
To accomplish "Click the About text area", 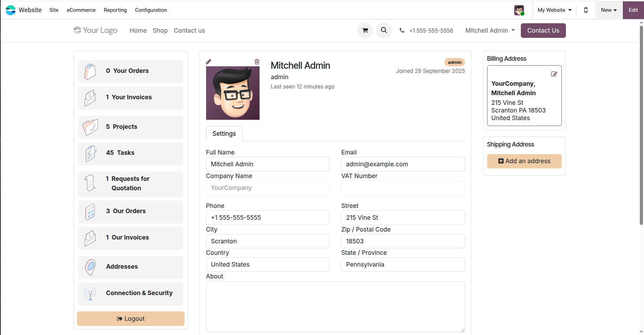I will tap(336, 307).
